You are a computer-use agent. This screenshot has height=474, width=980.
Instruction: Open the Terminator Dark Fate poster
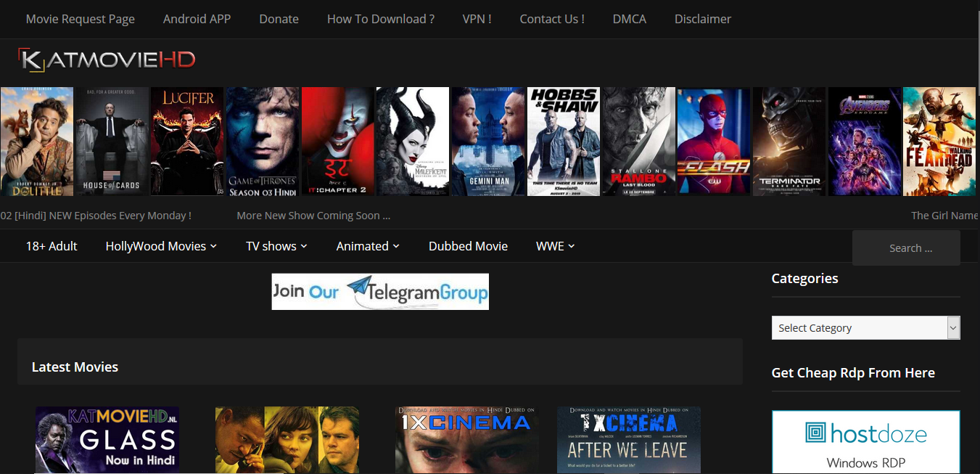tap(789, 142)
